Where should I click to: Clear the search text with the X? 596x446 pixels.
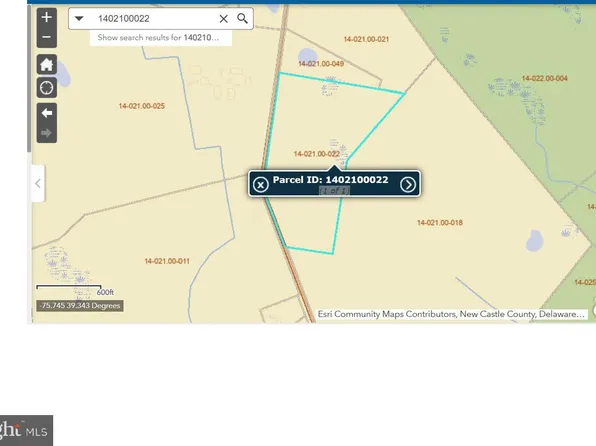(224, 18)
